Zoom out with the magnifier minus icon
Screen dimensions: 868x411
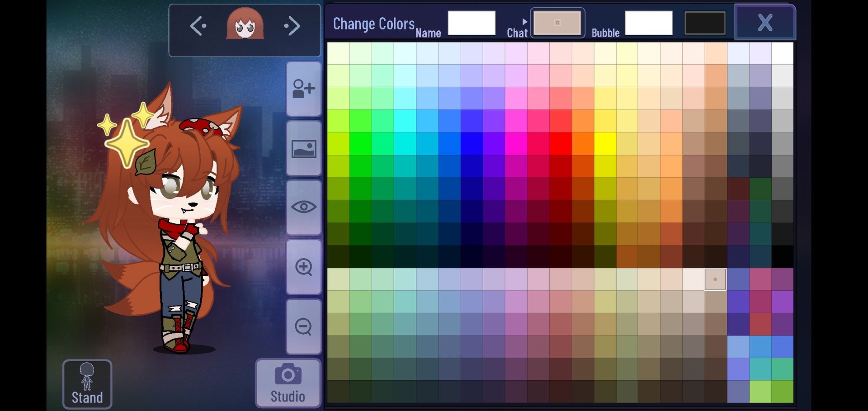[x=304, y=326]
